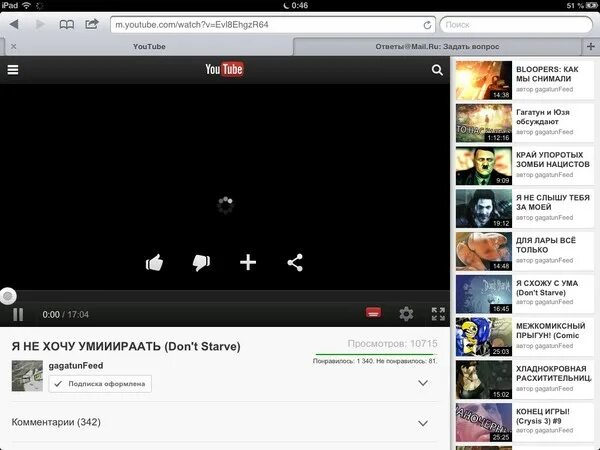Click the likes and dislikes ratio bar
Viewport: 600px width, 450px height.
pyautogui.click(x=376, y=355)
